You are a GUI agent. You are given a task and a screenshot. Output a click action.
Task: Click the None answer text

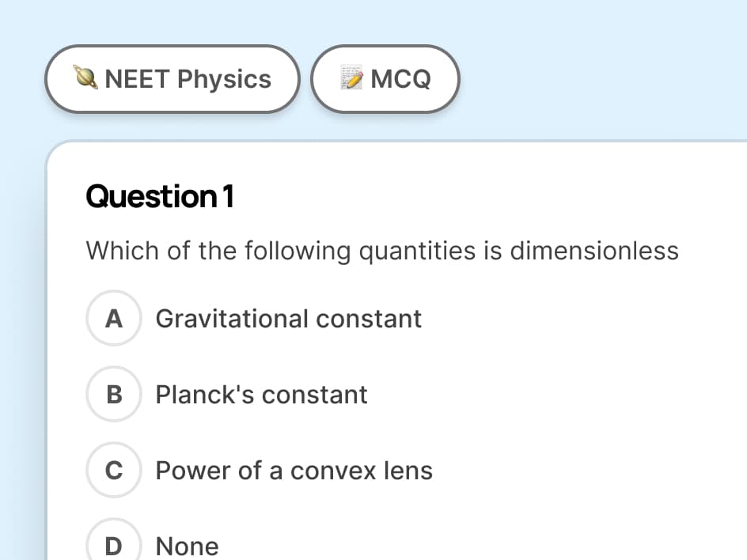[x=188, y=547]
